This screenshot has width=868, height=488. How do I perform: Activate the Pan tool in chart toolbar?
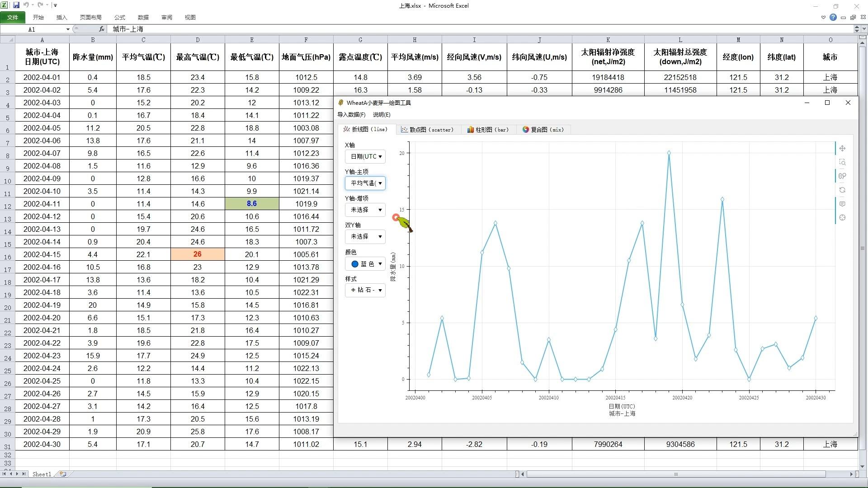[842, 148]
